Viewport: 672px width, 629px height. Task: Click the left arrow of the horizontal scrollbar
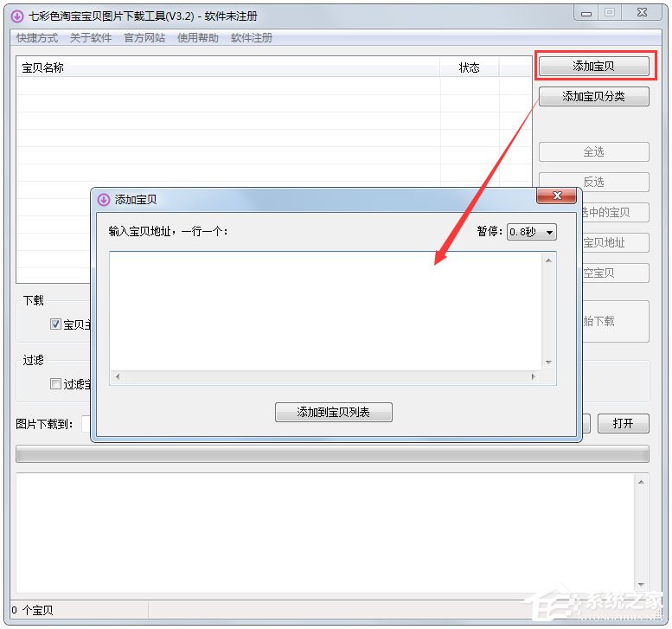117,377
